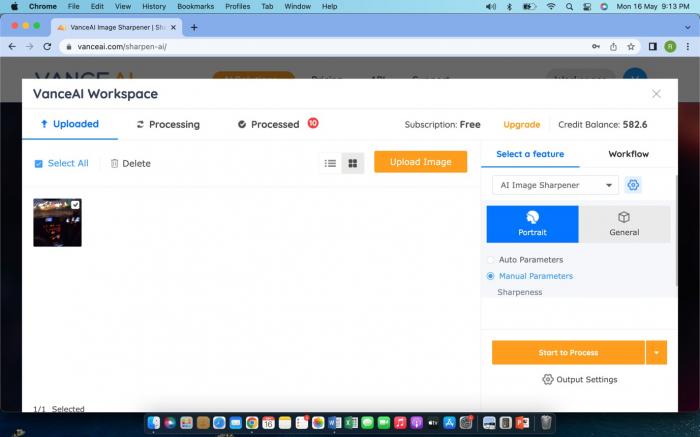Switch to list view layout
This screenshot has height=437, width=700.
point(330,163)
